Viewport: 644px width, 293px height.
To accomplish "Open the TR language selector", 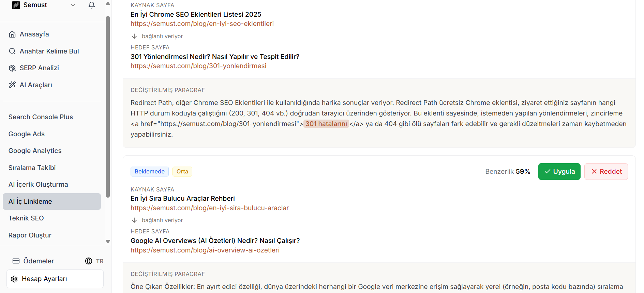I will [x=94, y=261].
